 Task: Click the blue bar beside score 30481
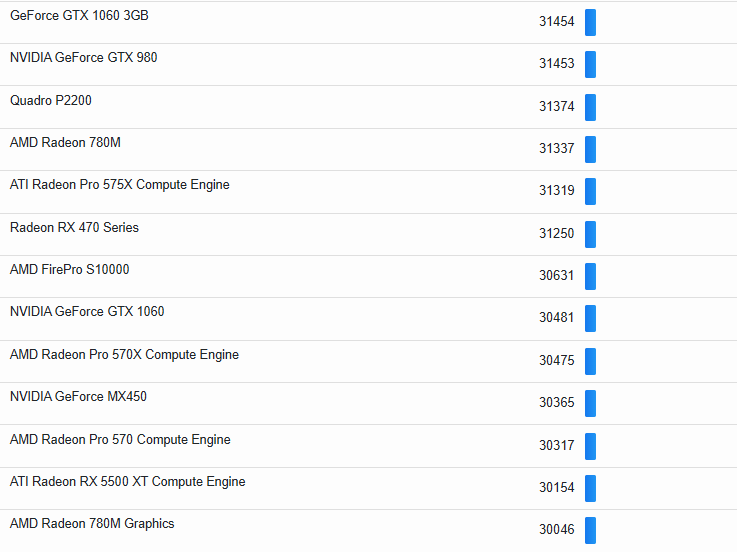(x=590, y=318)
